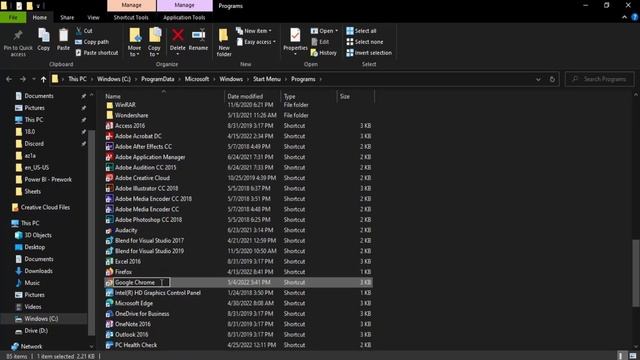Click Copy path in the ribbon
Screen dimensions: 640x360
(x=92, y=42)
